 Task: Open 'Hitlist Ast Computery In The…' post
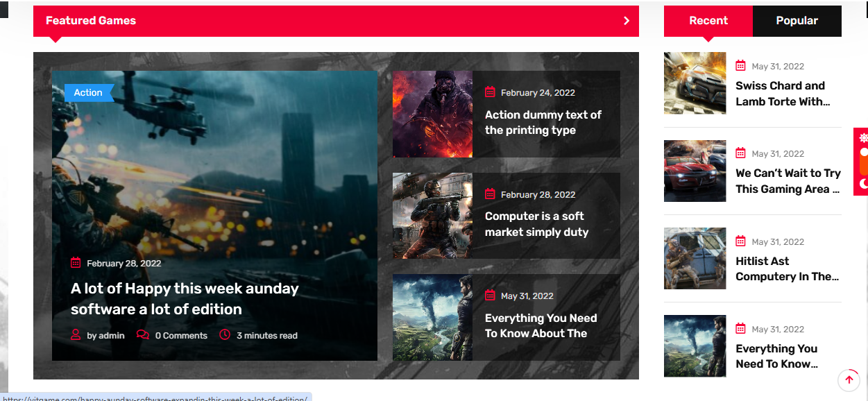(x=788, y=268)
